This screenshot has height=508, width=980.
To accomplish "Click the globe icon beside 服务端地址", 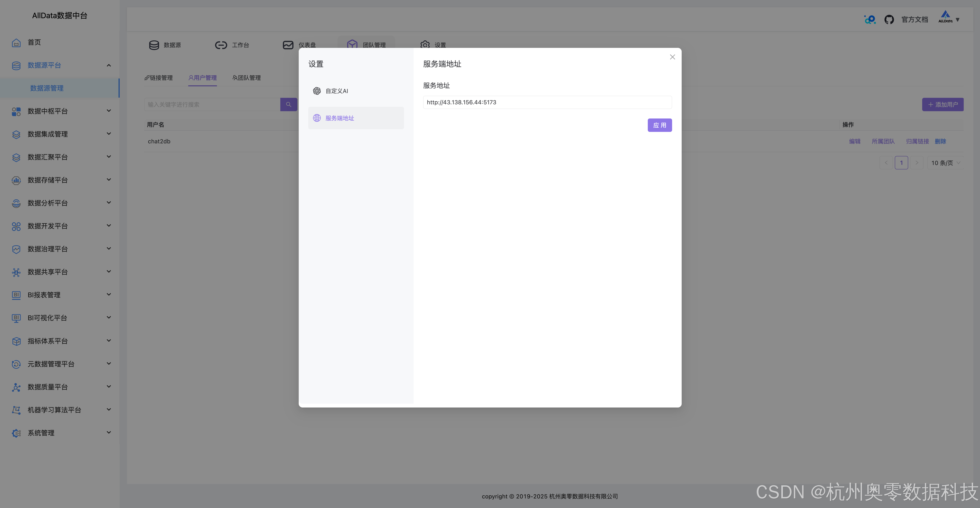I will (x=317, y=118).
